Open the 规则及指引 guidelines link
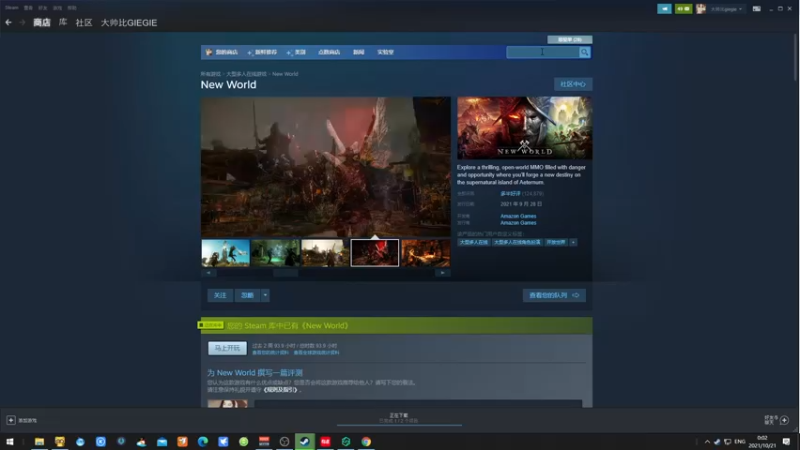800x450 pixels. (x=280, y=390)
